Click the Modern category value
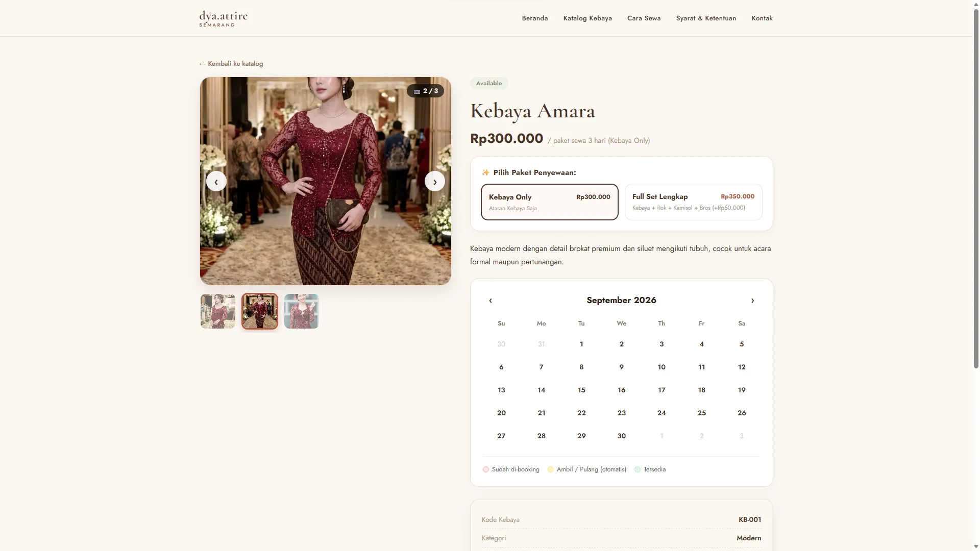The image size is (980, 551). pos(749,538)
